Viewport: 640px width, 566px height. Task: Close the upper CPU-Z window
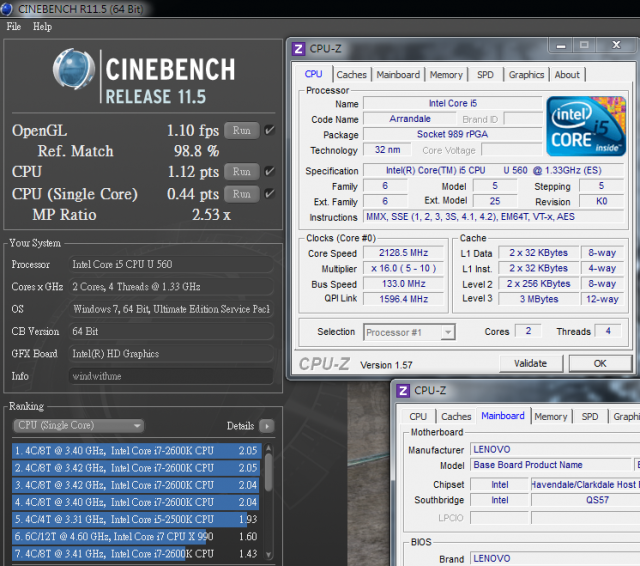[x=616, y=45]
